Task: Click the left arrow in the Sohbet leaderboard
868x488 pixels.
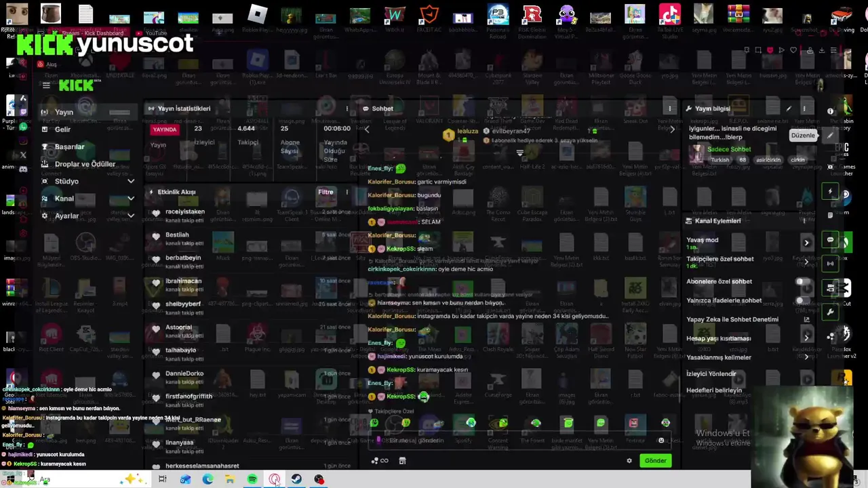Action: pos(367,129)
